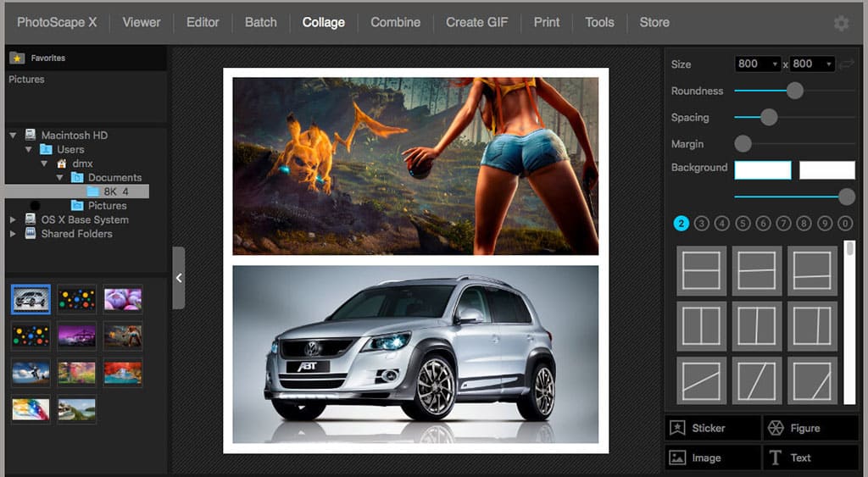Viewport: 868px width, 477px height.
Task: Set collage to 3 photos
Action: pyautogui.click(x=701, y=224)
